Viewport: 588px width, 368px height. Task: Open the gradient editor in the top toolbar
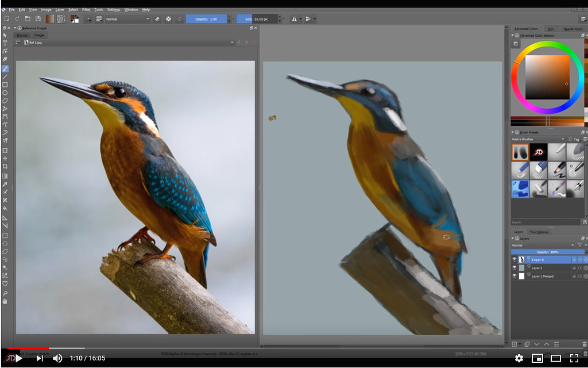click(x=49, y=18)
